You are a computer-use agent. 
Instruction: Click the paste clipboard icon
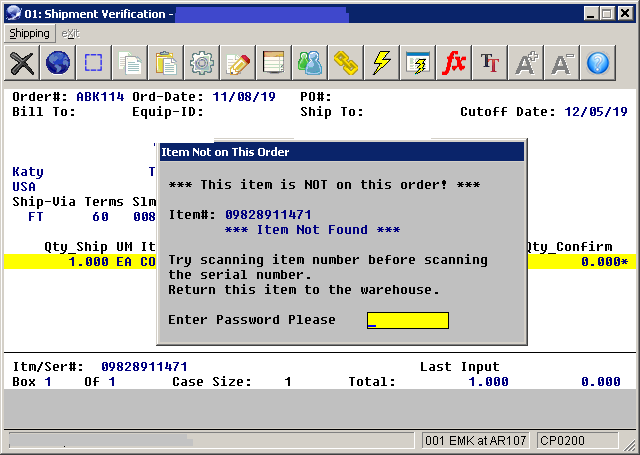coord(165,63)
